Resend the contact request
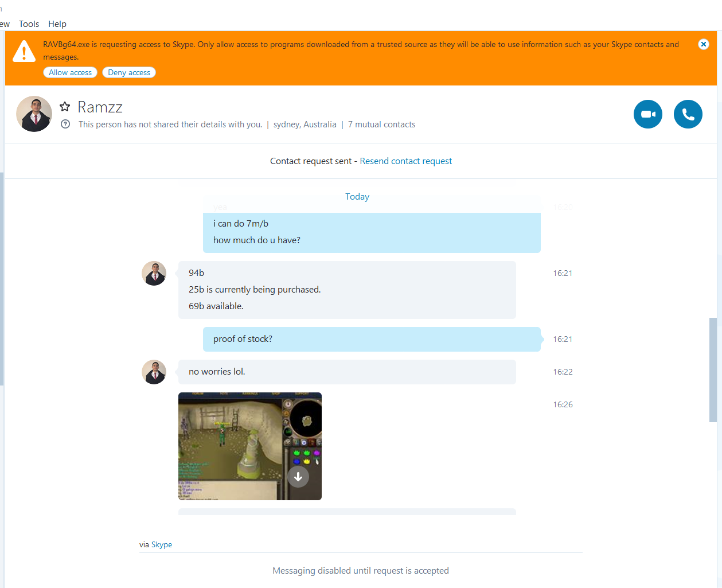 pyautogui.click(x=405, y=161)
